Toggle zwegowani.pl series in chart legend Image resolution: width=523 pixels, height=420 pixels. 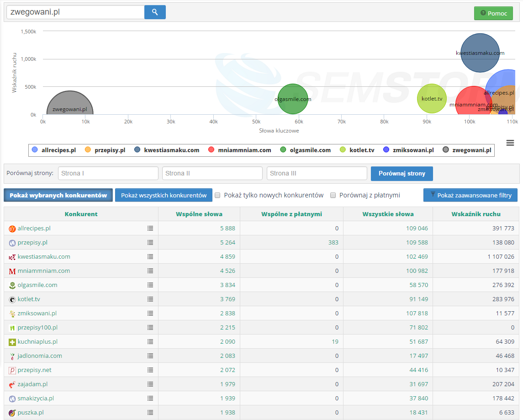click(x=467, y=150)
